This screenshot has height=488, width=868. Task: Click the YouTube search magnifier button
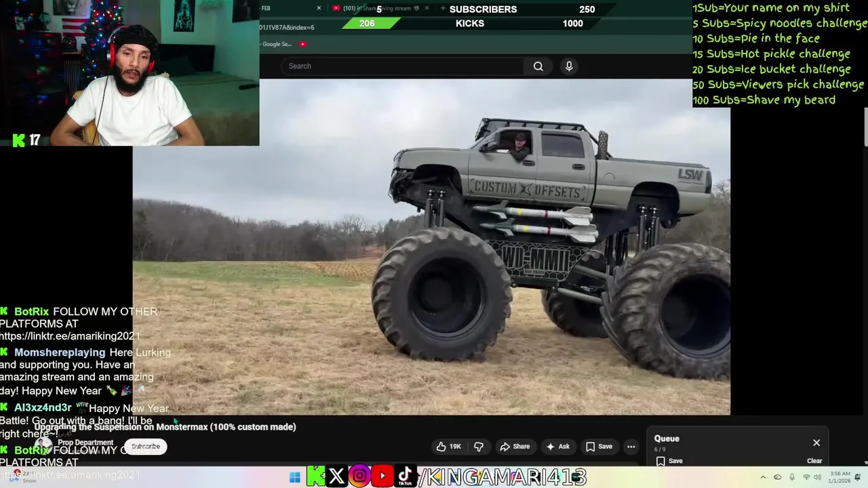point(538,66)
